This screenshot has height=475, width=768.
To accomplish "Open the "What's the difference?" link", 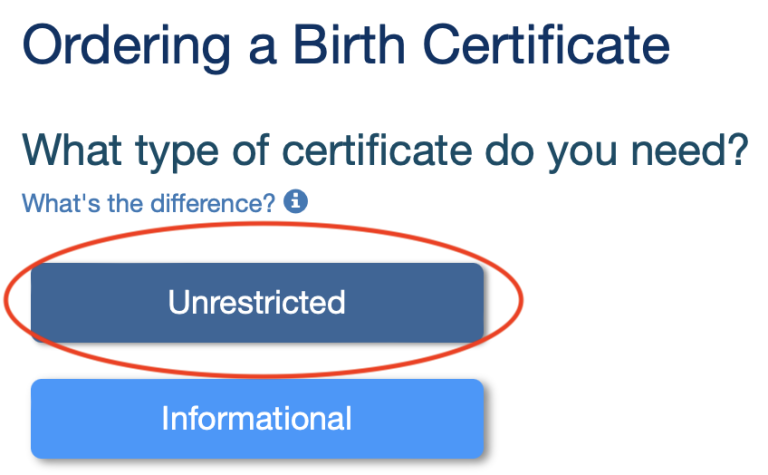I will pyautogui.click(x=148, y=203).
